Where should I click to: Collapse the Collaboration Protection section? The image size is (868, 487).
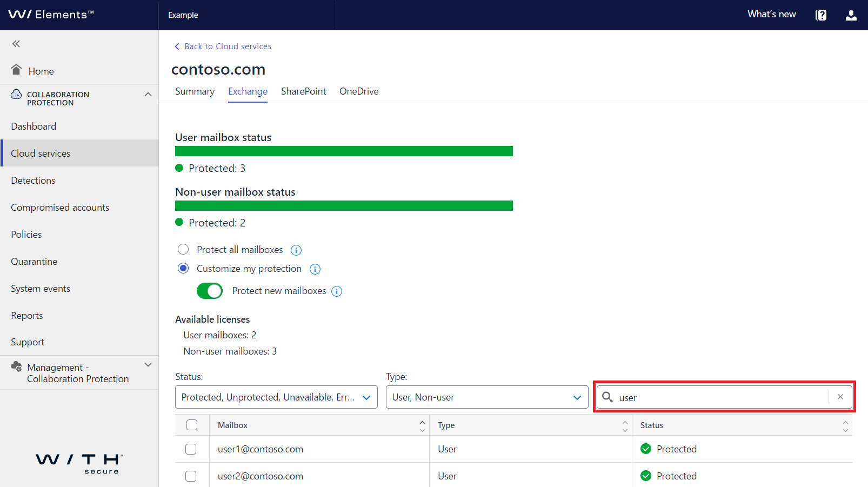pos(148,94)
